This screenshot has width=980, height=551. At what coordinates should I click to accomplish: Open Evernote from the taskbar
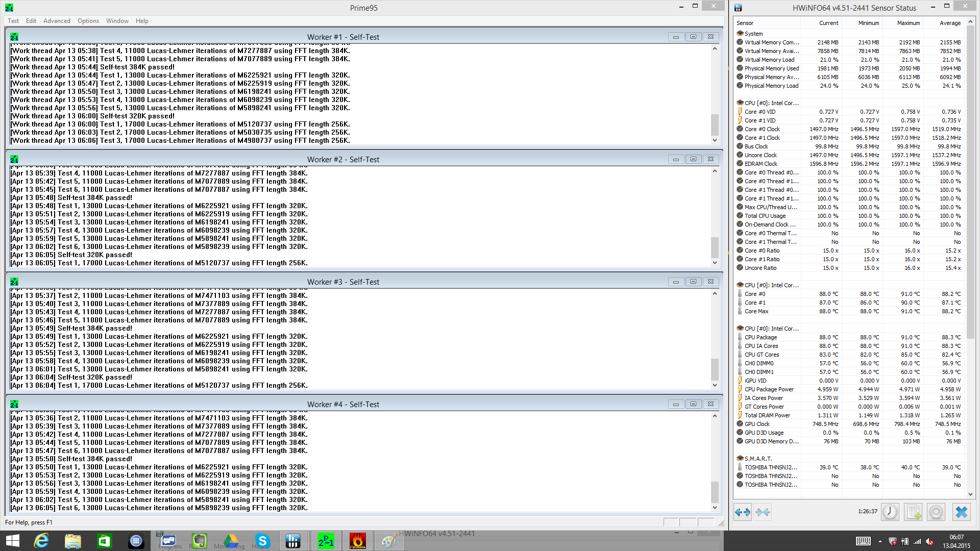tap(199, 541)
